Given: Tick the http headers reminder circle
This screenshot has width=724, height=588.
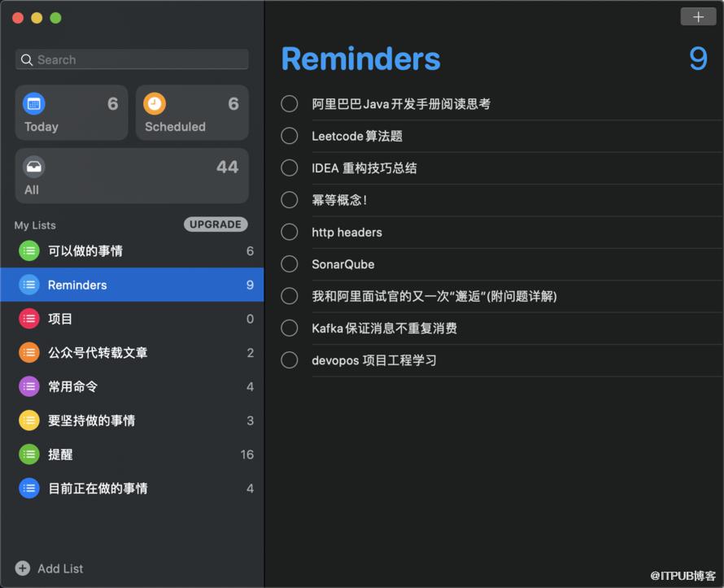Looking at the screenshot, I should click(290, 232).
